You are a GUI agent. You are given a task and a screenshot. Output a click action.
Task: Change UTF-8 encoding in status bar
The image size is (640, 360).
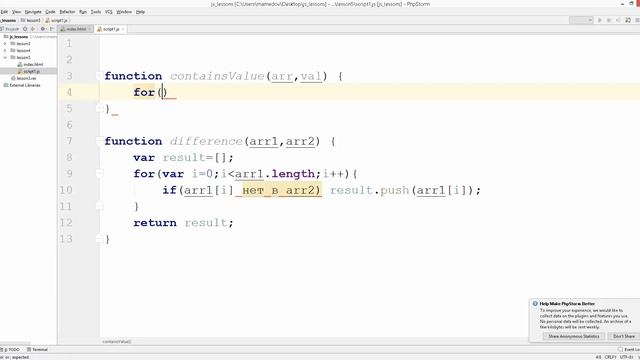[x=627, y=357]
